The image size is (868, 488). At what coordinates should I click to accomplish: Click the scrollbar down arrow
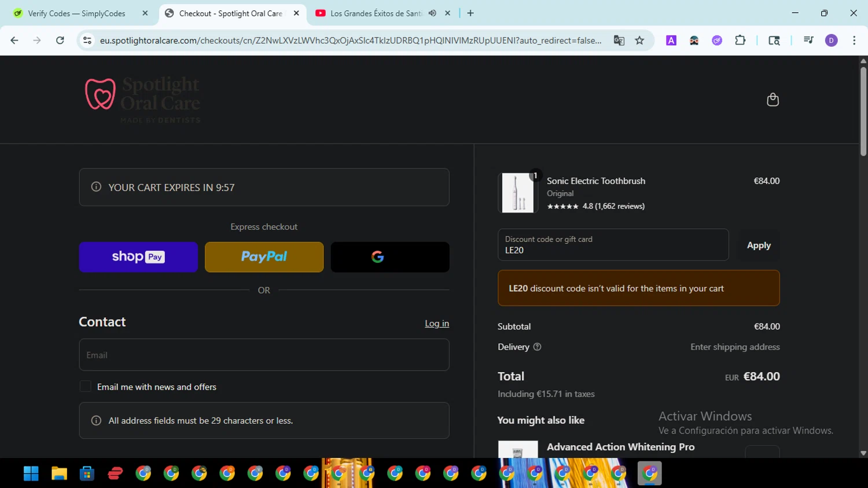[x=863, y=453]
